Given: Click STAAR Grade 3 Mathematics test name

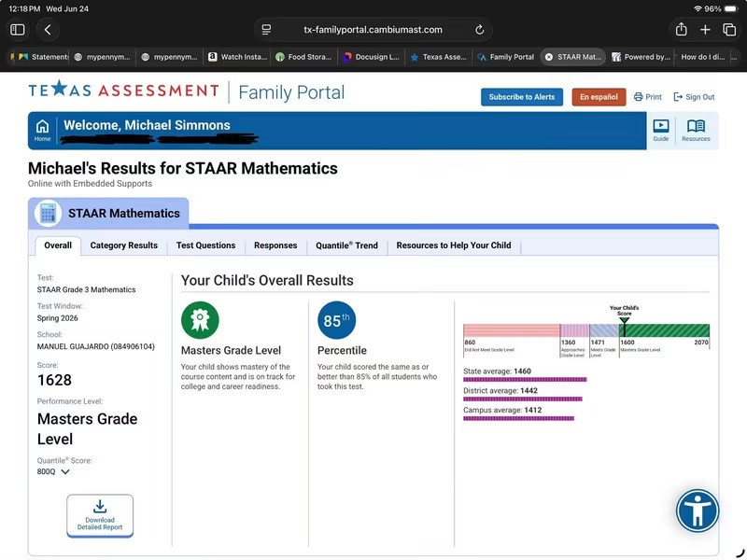Looking at the screenshot, I should [x=86, y=289].
